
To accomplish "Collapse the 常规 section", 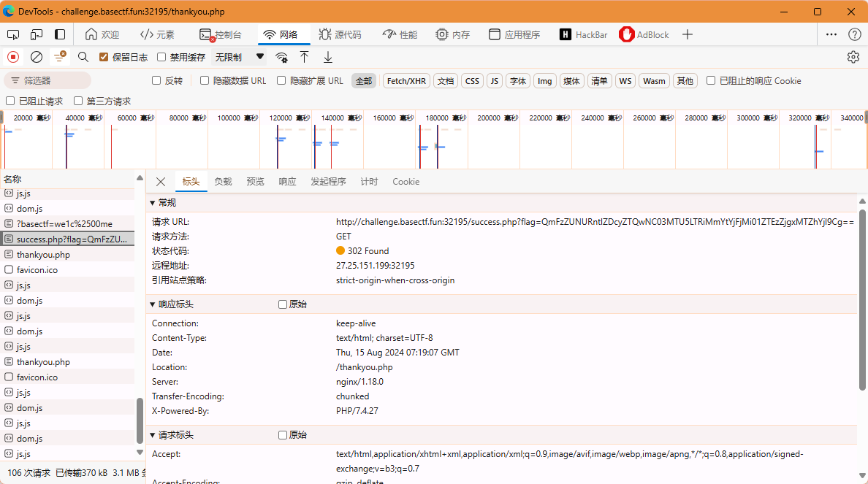I will tap(153, 203).
